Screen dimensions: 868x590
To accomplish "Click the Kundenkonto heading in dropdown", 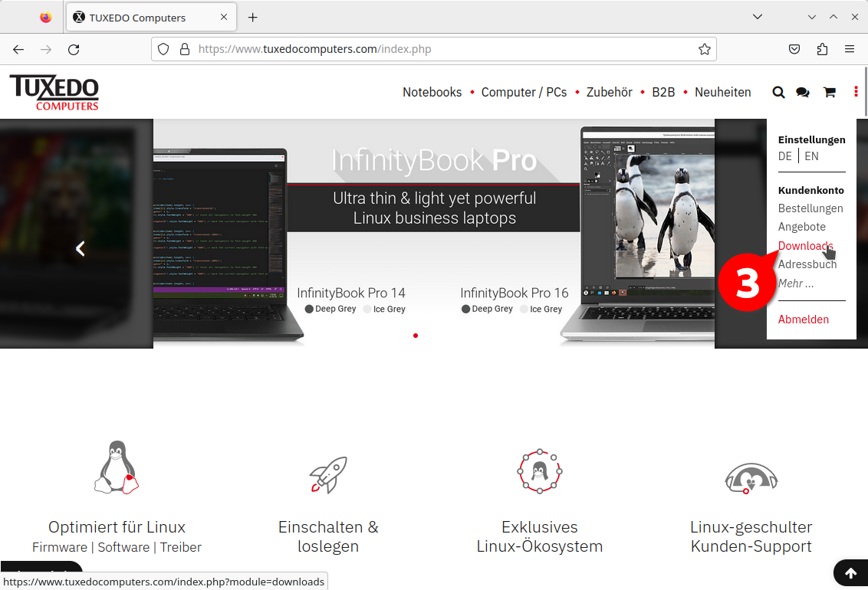I will click(811, 190).
